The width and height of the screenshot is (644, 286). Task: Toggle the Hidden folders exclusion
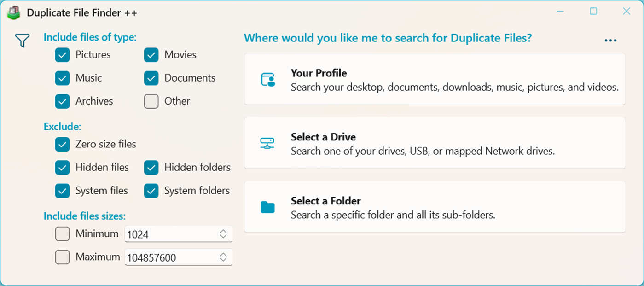click(151, 168)
